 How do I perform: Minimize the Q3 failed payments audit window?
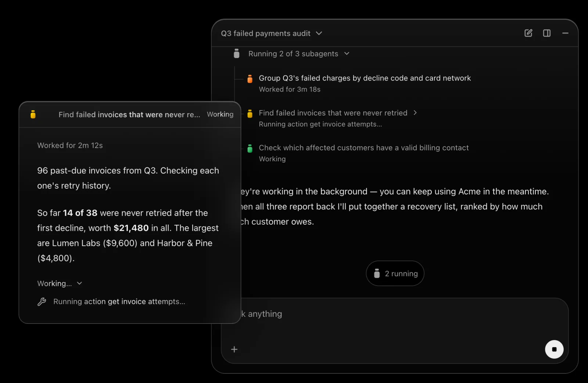(565, 33)
